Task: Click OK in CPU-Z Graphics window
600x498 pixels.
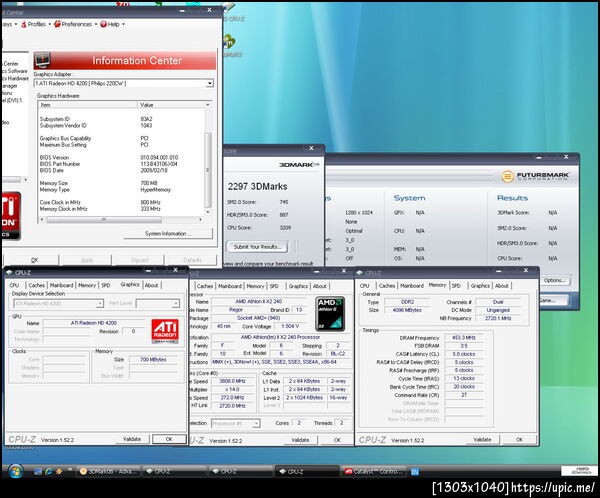Action: click(x=169, y=439)
